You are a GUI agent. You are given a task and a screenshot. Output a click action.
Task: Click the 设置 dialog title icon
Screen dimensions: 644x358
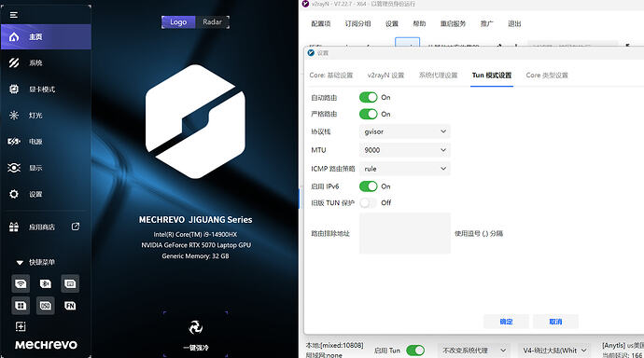(311, 52)
